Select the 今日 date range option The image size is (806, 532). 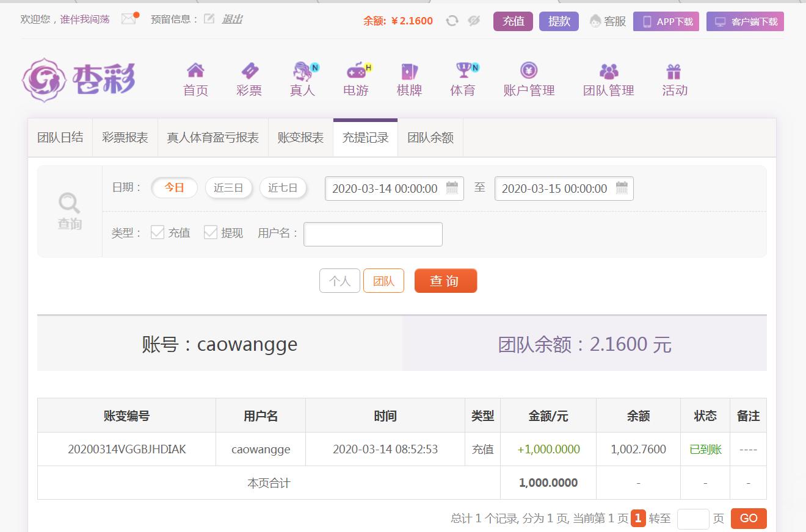174,188
